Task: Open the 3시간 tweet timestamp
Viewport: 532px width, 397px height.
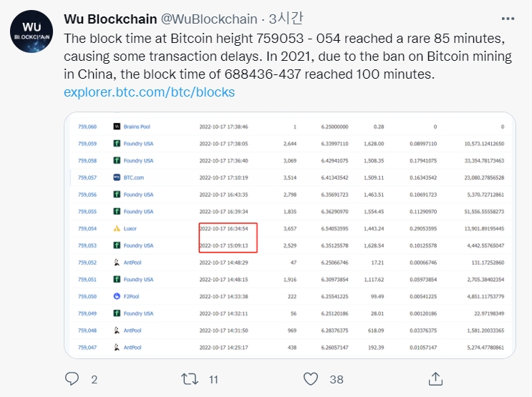Action: [x=286, y=19]
